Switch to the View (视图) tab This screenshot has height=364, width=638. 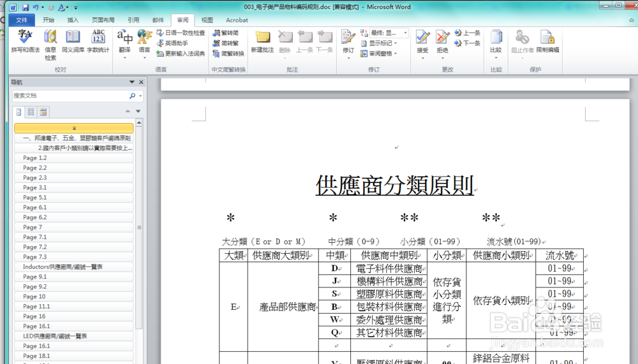pyautogui.click(x=207, y=20)
